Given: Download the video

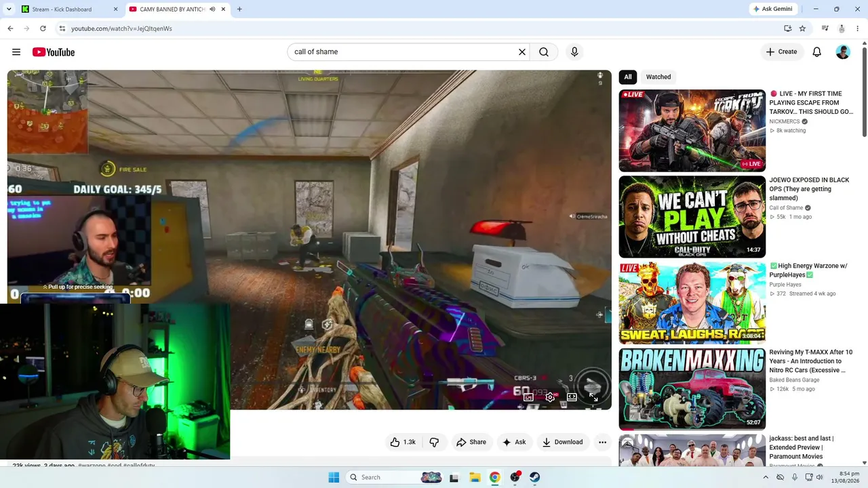Looking at the screenshot, I should tap(563, 442).
